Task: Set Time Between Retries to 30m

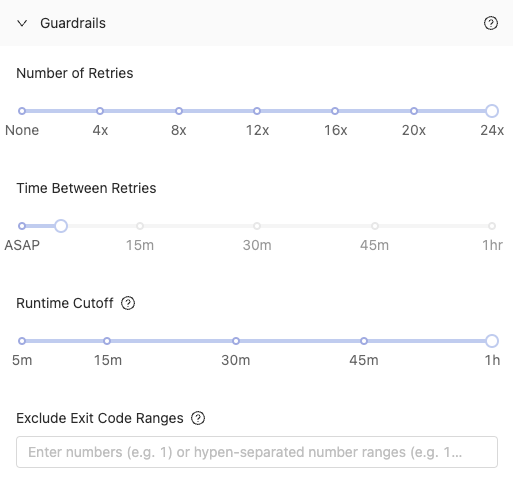Action: pos(257,226)
